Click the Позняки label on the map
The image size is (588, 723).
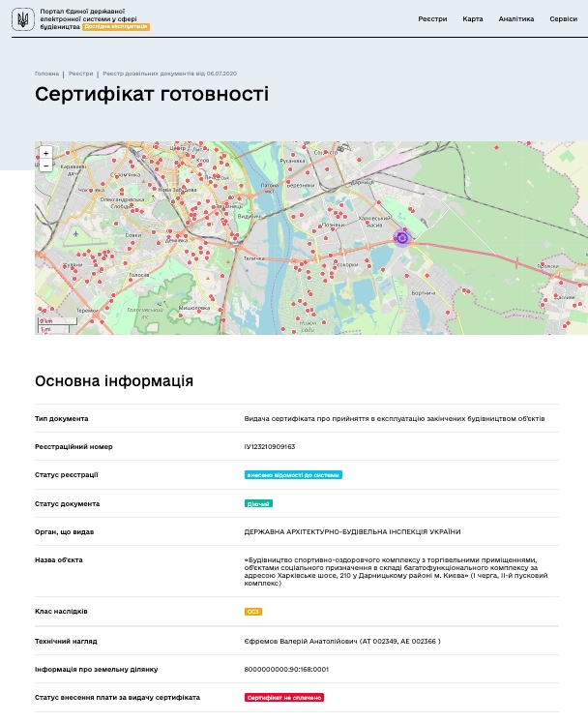click(334, 225)
